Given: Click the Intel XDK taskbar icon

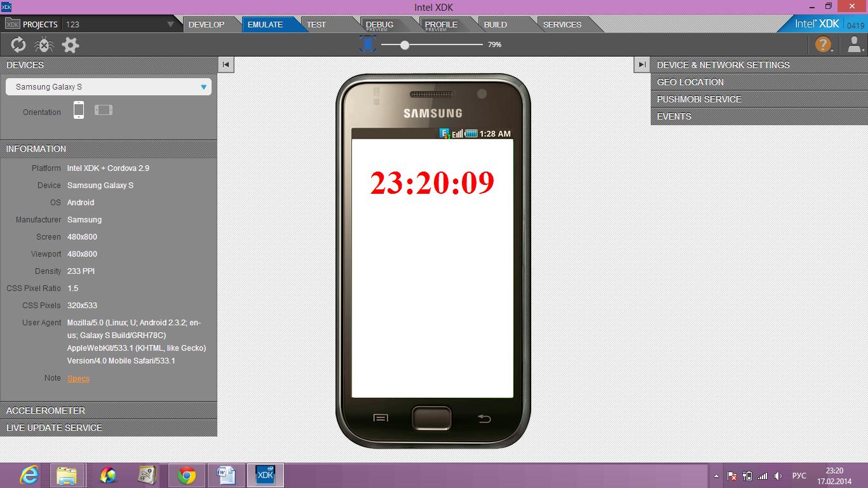Looking at the screenshot, I should (265, 475).
